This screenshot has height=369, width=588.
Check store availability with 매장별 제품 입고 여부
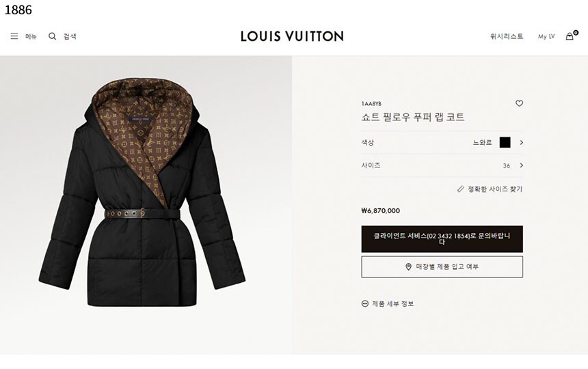442,266
